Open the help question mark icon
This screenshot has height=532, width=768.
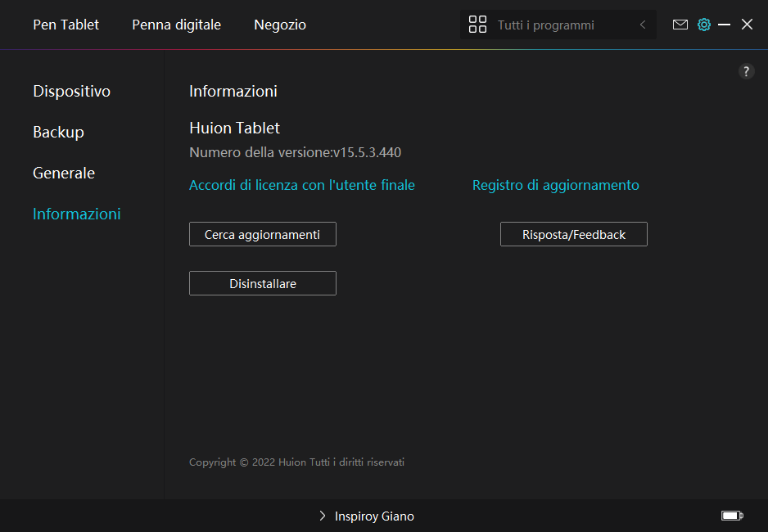tap(746, 71)
